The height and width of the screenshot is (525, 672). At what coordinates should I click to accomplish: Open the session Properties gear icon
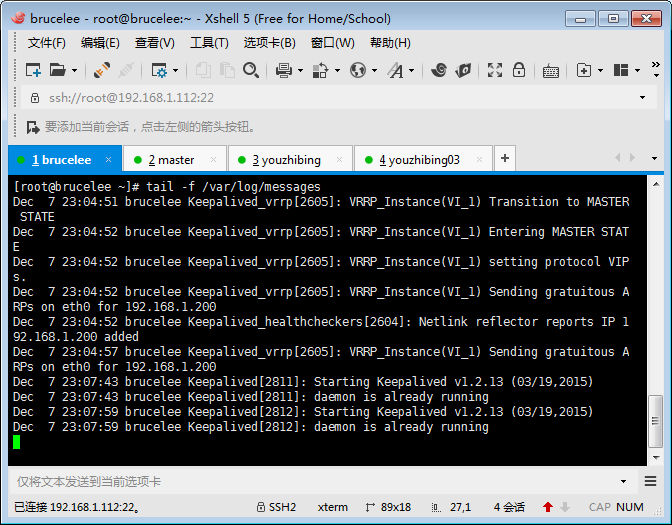click(159, 70)
